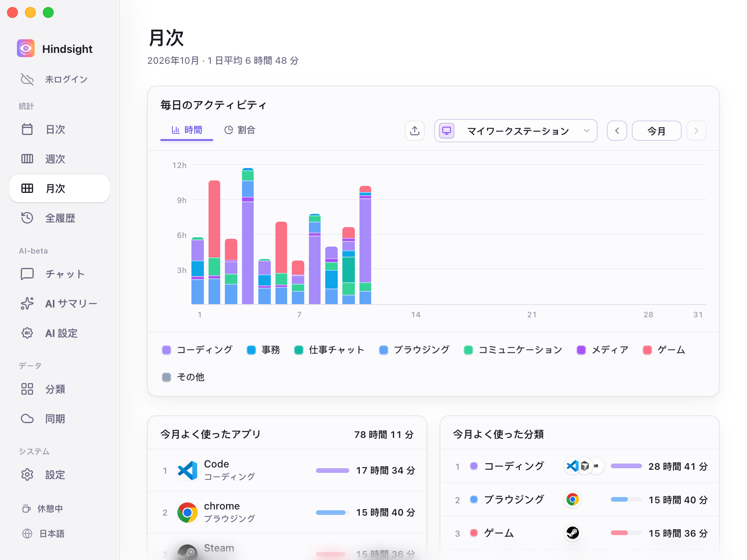The image size is (747, 560).
Task: Click the Hindsight eye logo icon
Action: 26,49
